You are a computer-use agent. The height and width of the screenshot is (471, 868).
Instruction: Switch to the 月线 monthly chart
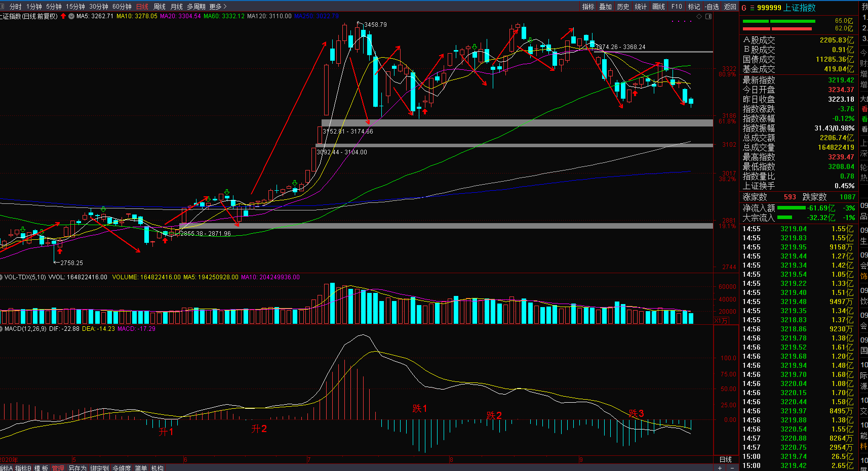(x=177, y=7)
